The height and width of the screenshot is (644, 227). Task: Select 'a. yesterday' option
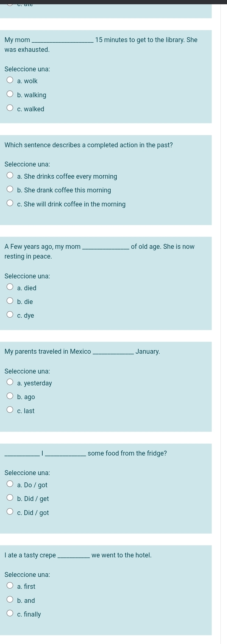click(10, 383)
